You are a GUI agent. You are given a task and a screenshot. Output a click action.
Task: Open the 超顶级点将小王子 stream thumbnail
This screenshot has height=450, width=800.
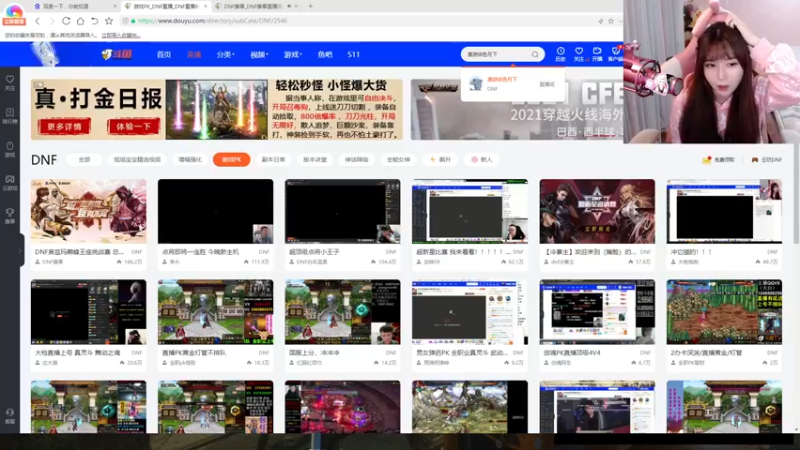click(x=342, y=211)
